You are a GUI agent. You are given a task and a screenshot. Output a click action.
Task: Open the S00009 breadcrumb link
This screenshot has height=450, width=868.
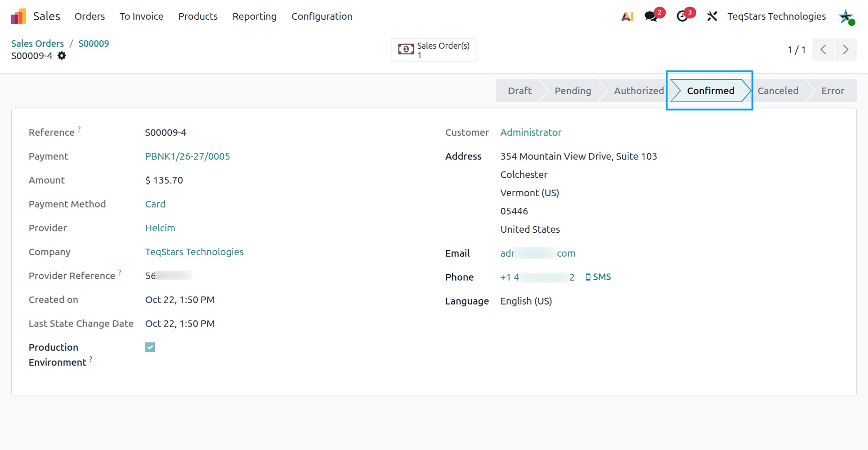click(93, 44)
